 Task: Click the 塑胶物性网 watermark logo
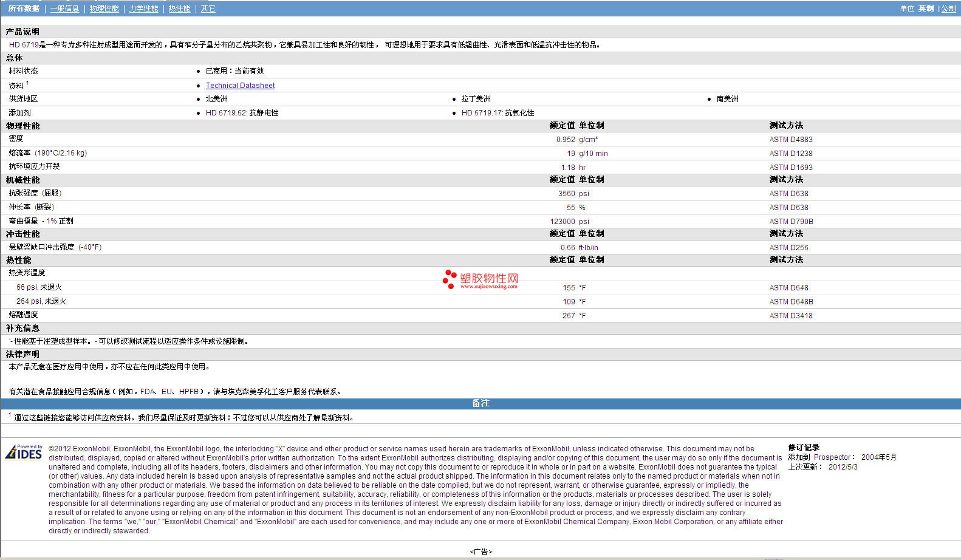click(480, 279)
